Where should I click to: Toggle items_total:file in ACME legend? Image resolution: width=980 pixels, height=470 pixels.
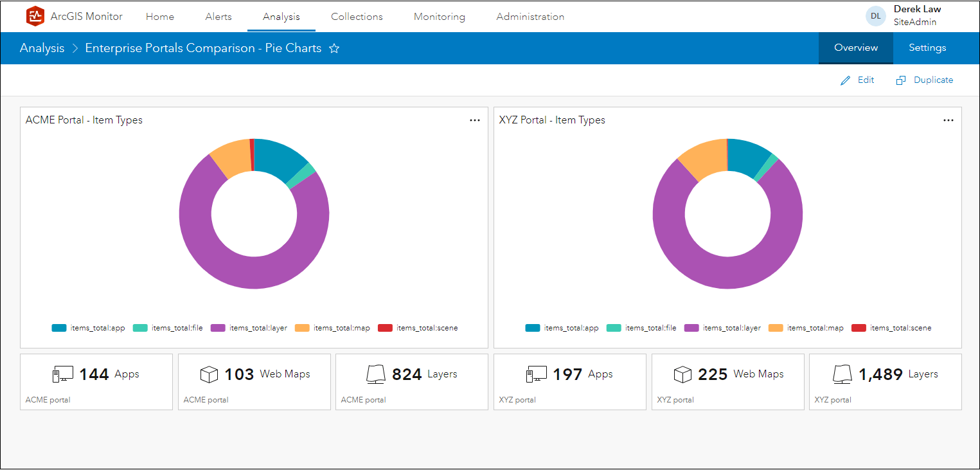tap(168, 328)
